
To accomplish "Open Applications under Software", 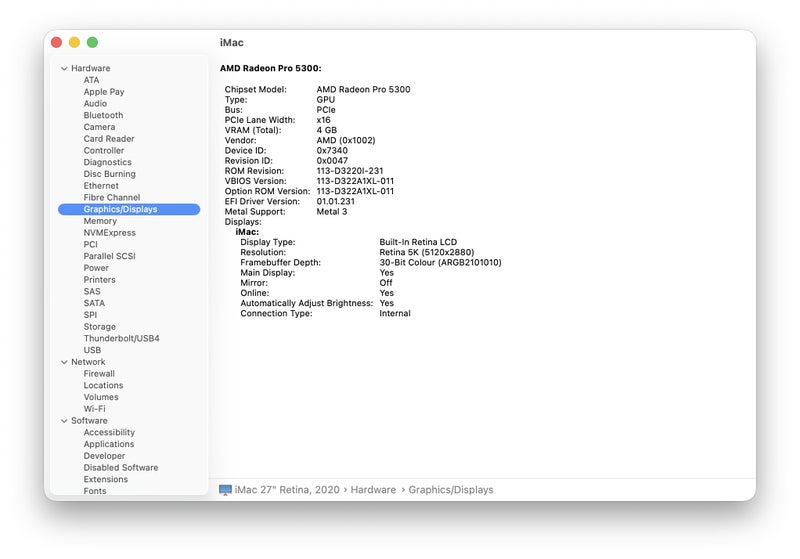I will (x=109, y=444).
